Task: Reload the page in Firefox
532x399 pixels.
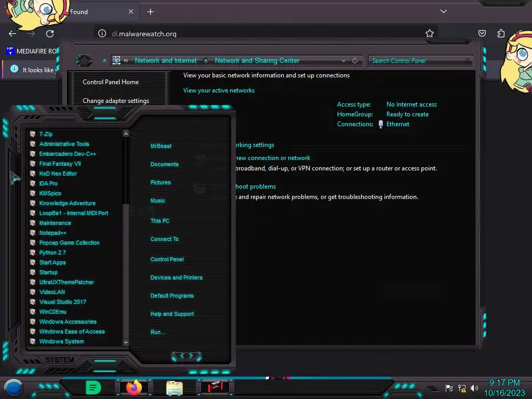Action: click(x=50, y=33)
